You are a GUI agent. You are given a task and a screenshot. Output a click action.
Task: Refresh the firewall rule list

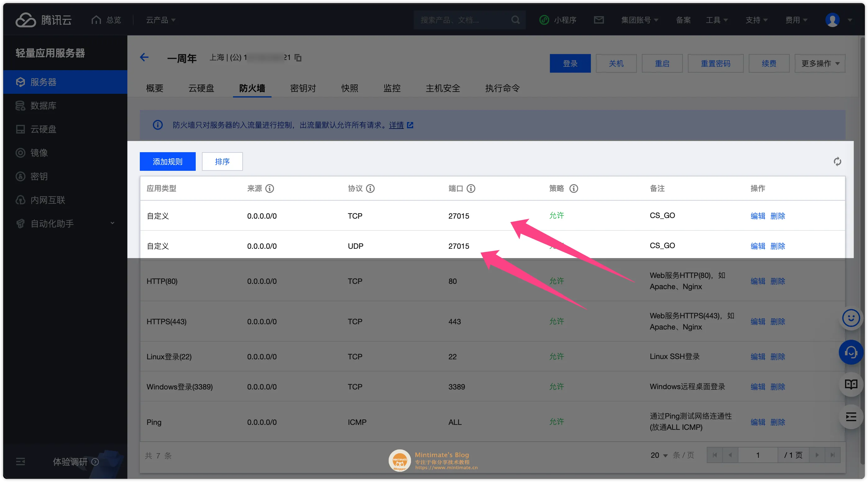pyautogui.click(x=837, y=161)
